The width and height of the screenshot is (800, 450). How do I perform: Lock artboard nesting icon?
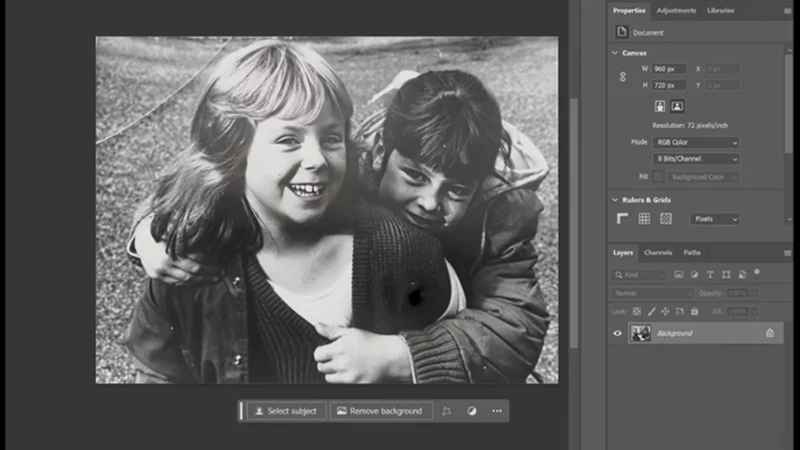tap(680, 311)
